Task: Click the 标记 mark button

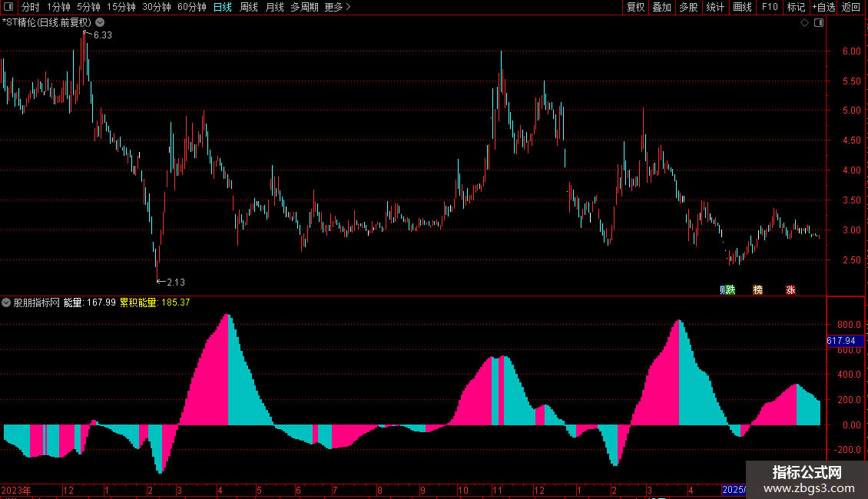Action: click(x=796, y=7)
